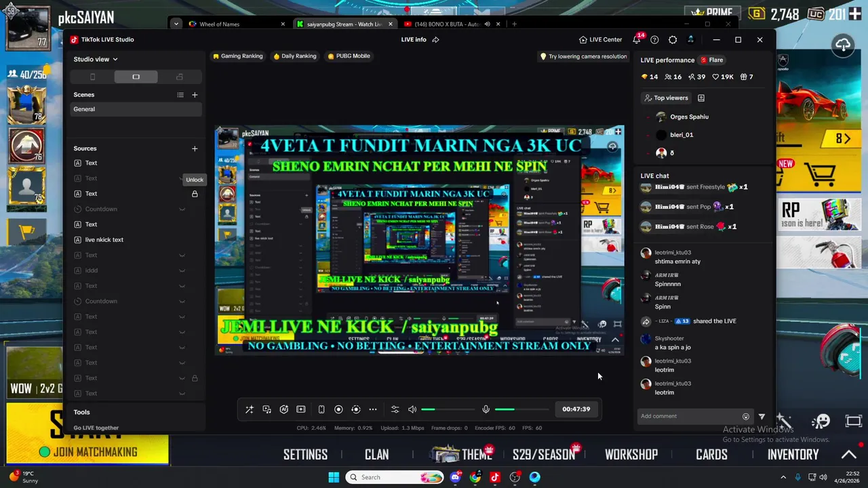The height and width of the screenshot is (488, 868).
Task: Switch to portrait phone layout mode
Action: 93,77
